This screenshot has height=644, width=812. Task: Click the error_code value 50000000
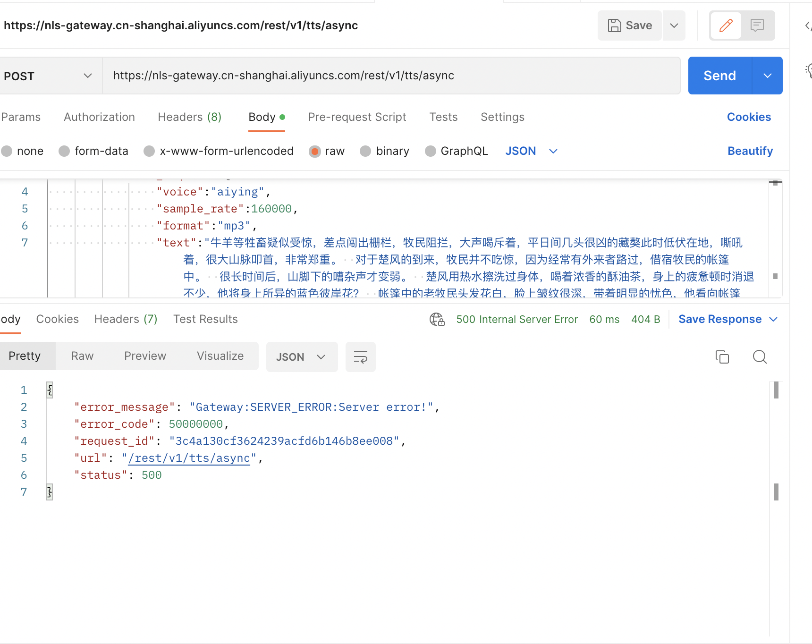coord(196,424)
